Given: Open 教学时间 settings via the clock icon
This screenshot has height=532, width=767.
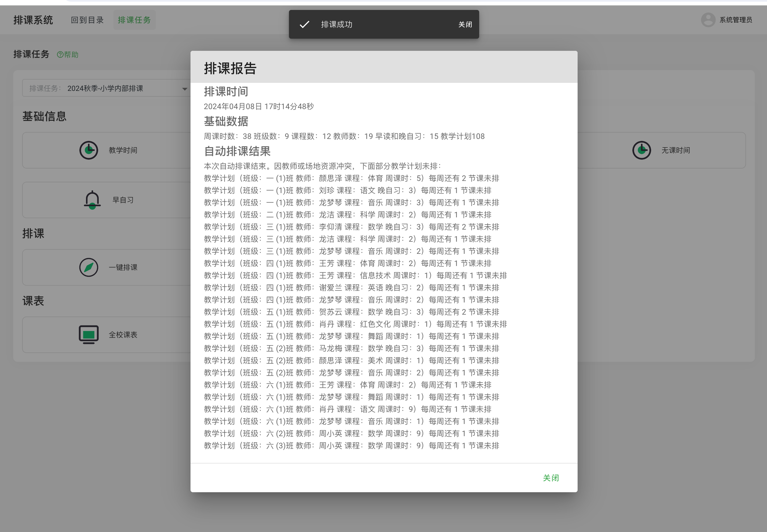Looking at the screenshot, I should (88, 150).
